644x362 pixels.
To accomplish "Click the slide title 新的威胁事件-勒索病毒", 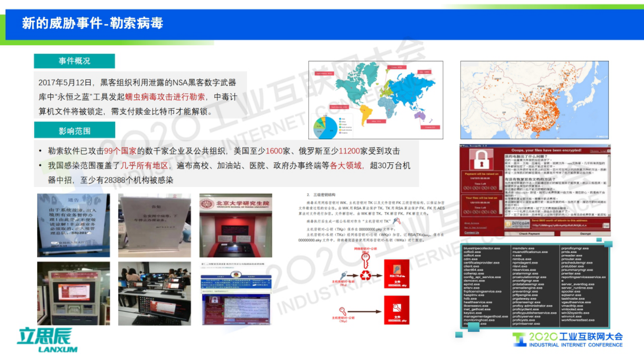I will [x=93, y=23].
